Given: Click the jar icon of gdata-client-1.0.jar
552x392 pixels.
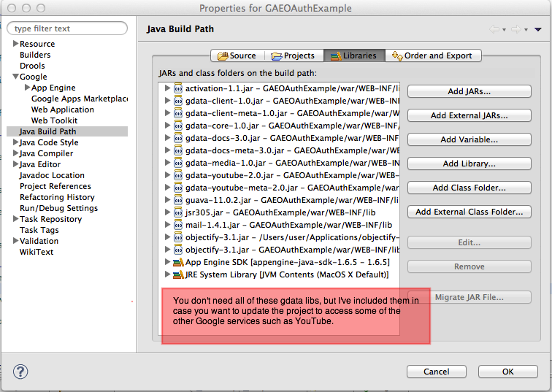Looking at the screenshot, I should (x=178, y=101).
